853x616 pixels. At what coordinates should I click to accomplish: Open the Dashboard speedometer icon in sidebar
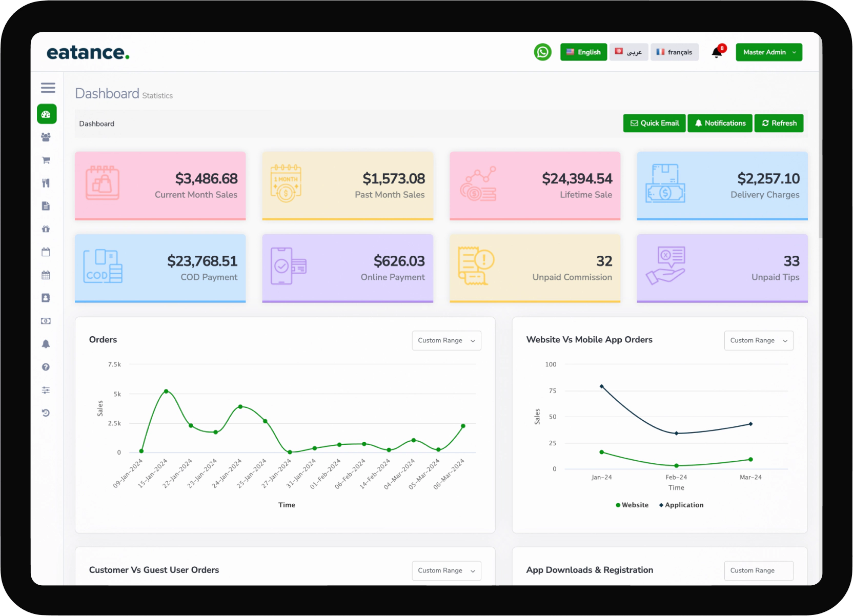[46, 114]
